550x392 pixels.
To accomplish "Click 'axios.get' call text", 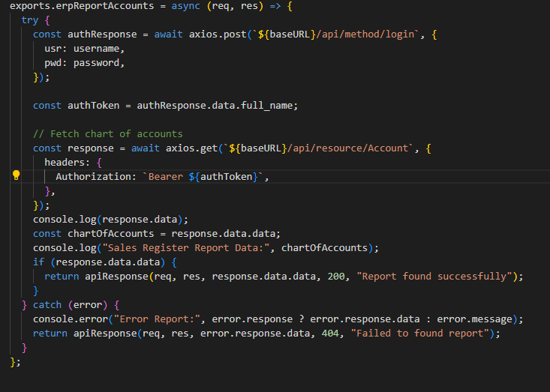I will click(x=191, y=148).
